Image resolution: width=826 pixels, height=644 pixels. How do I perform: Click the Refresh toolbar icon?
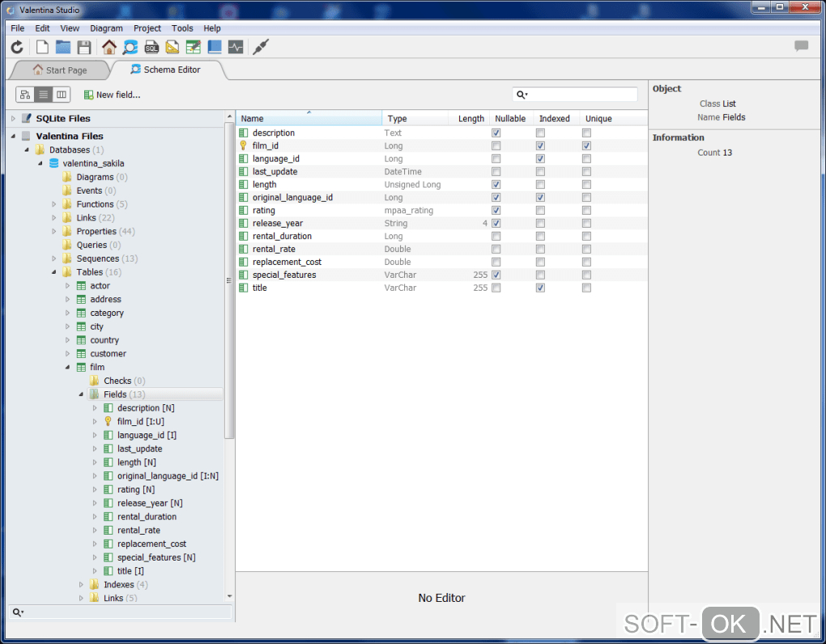click(x=17, y=48)
